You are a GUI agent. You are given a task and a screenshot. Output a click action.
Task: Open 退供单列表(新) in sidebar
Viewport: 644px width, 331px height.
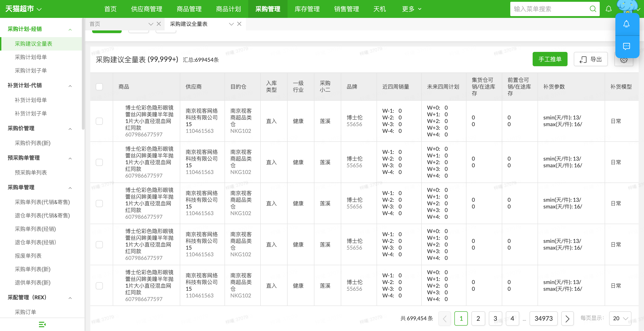[x=32, y=283]
